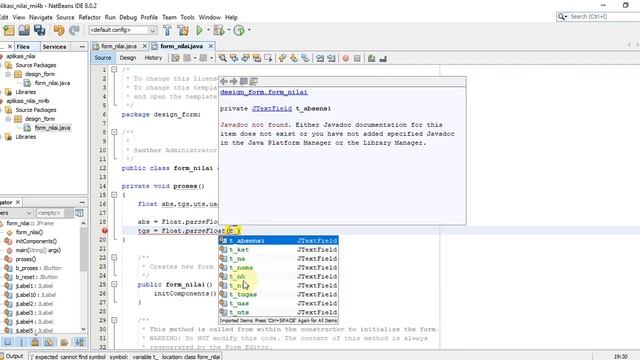Click the Clean and Build Project icon
Viewport: 640px width, 360px height.
point(183,30)
